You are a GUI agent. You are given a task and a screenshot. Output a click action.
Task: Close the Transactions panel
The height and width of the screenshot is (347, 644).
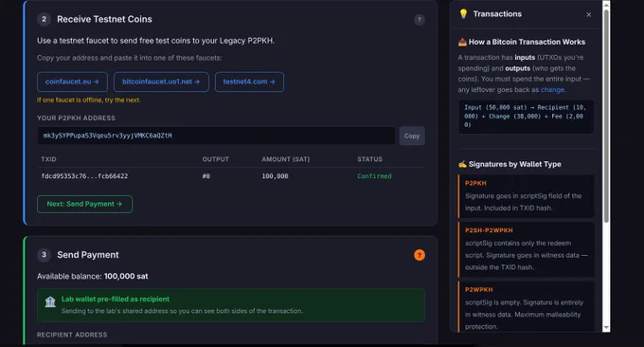tap(588, 14)
